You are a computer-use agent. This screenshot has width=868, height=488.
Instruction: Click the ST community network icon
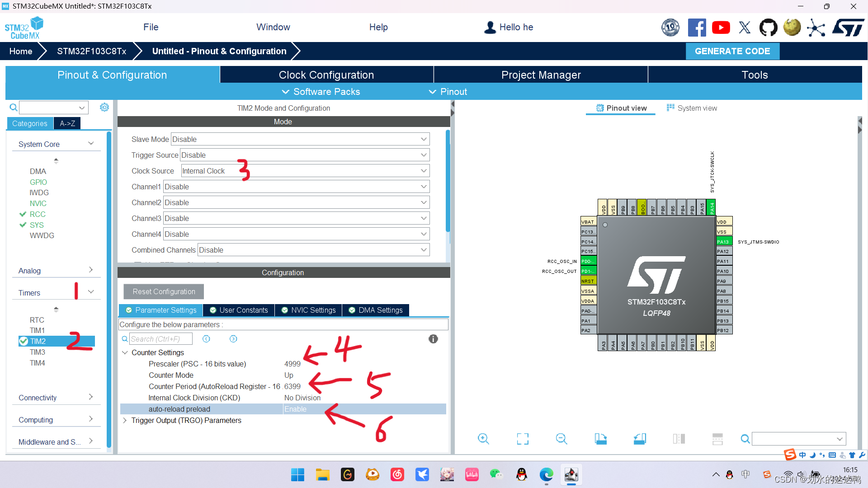click(x=816, y=28)
